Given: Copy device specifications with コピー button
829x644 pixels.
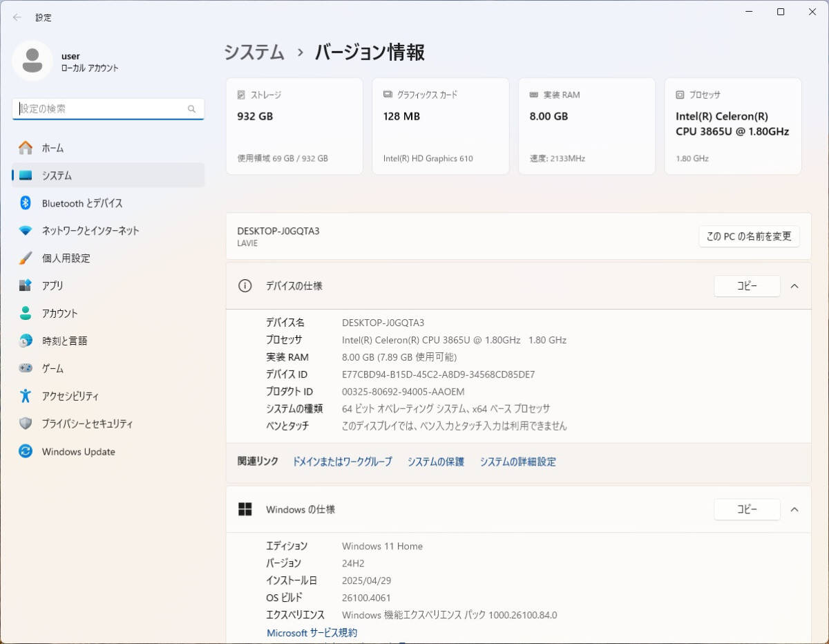Looking at the screenshot, I should click(747, 286).
